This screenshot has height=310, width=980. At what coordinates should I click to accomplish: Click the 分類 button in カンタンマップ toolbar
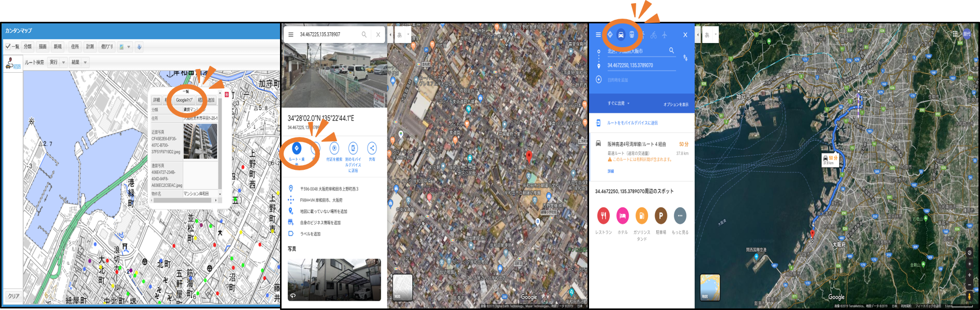tap(27, 47)
